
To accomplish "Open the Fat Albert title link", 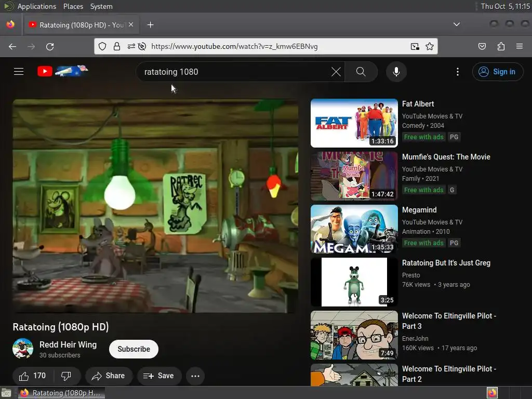I will click(418, 104).
